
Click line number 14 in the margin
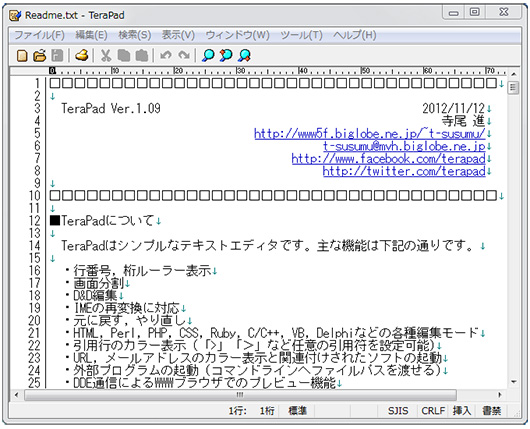(x=34, y=246)
